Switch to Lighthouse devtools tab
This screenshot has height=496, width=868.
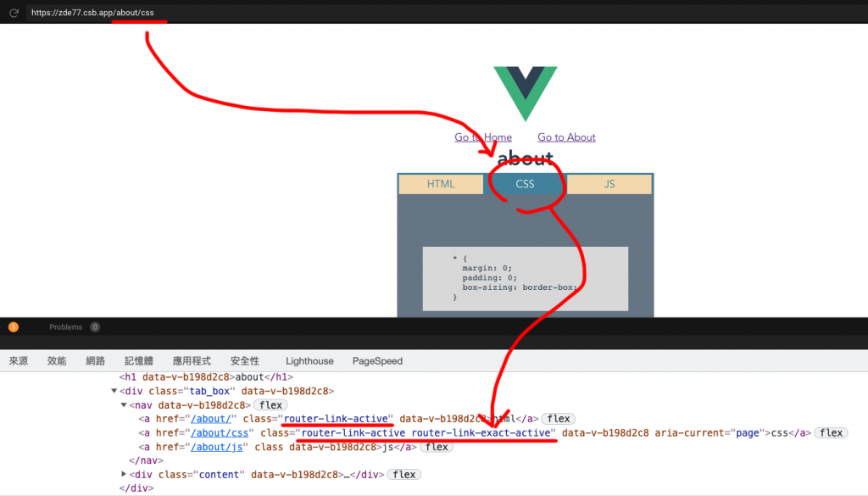coord(309,361)
